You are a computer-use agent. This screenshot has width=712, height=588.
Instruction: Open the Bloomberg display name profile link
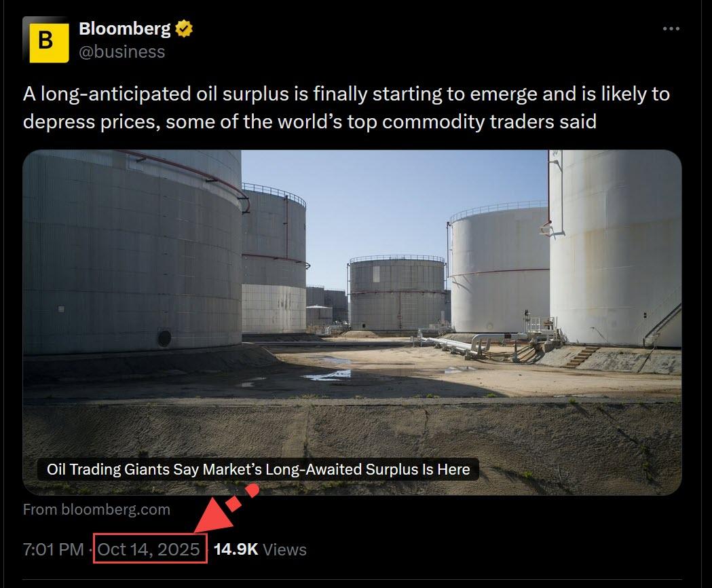[x=125, y=28]
